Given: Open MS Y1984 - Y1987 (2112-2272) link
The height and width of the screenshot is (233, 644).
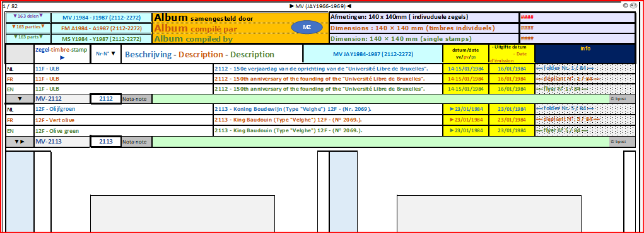Looking at the screenshot, I should click(102, 39).
